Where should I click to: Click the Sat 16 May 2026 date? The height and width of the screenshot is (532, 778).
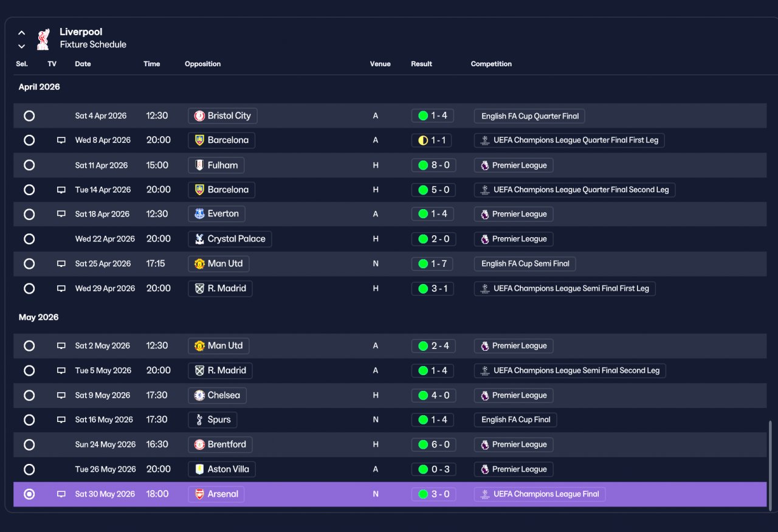(104, 420)
